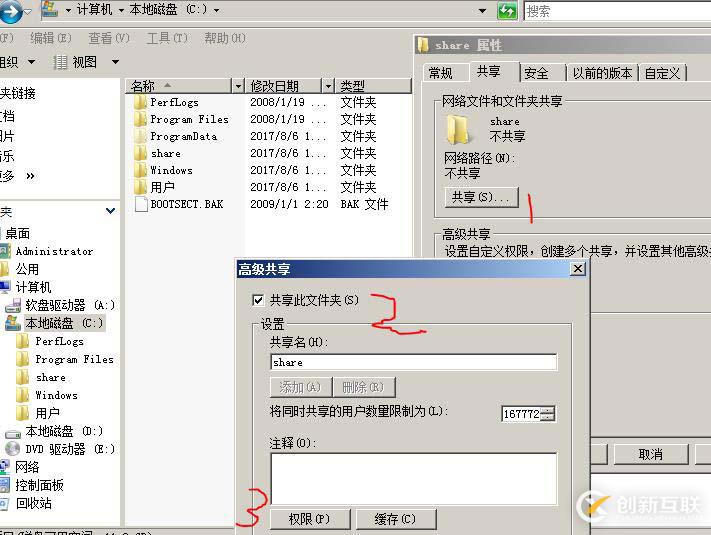Collapse the 文件夹 pane chevron
711x535 pixels.
110,211
